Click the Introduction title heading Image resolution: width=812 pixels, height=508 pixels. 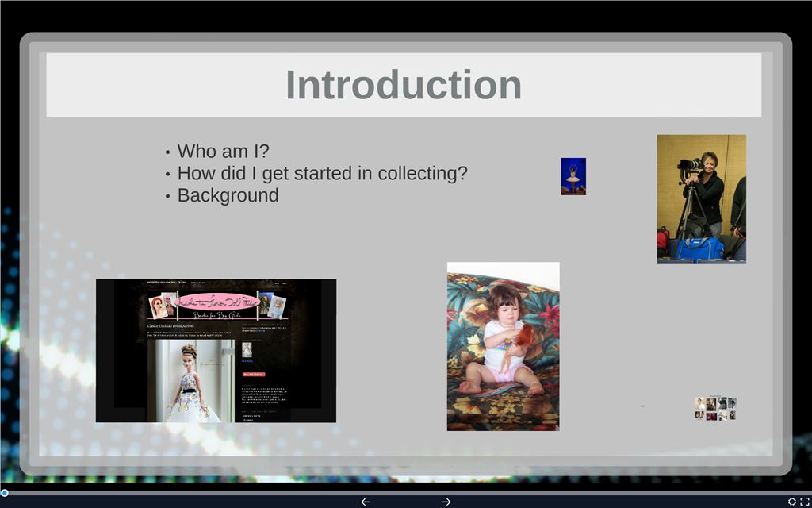[404, 85]
